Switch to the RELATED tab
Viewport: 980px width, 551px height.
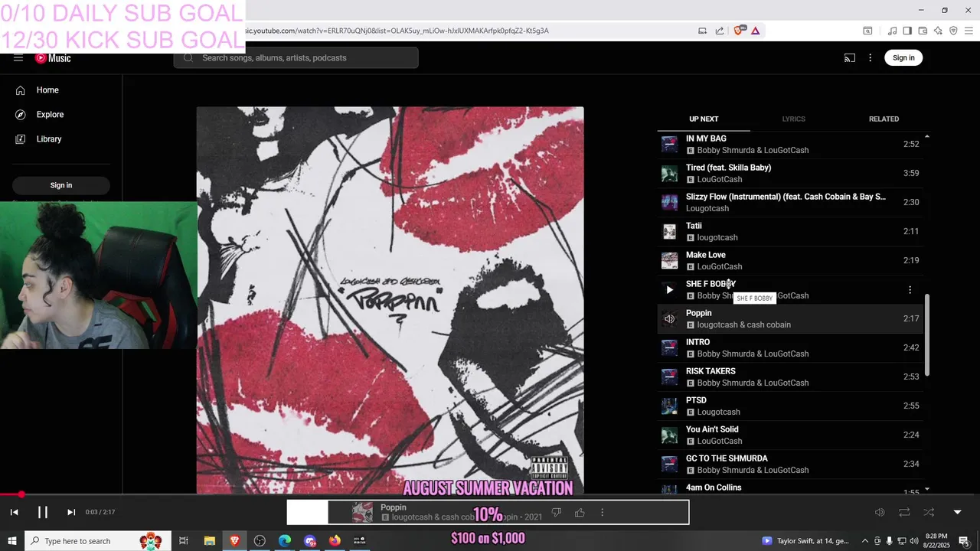pyautogui.click(x=884, y=119)
